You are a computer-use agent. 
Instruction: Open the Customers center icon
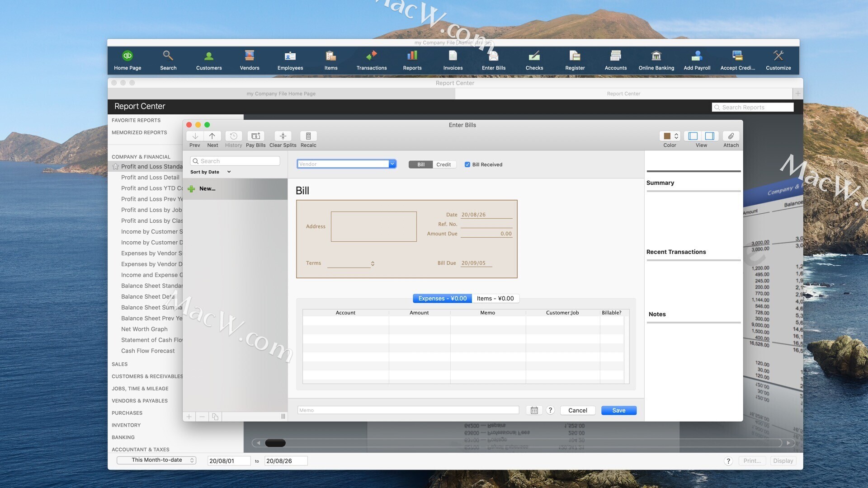coord(209,60)
